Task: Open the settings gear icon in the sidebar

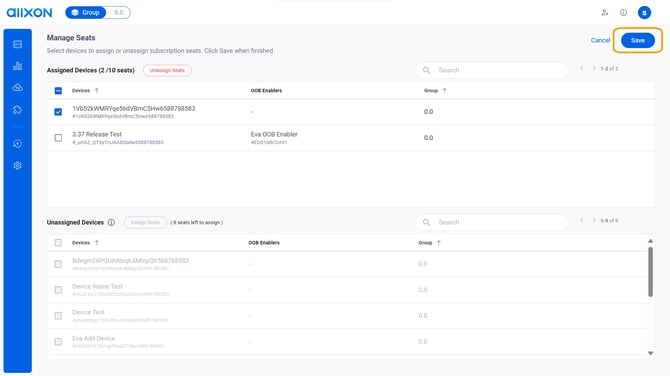Action: [x=18, y=165]
